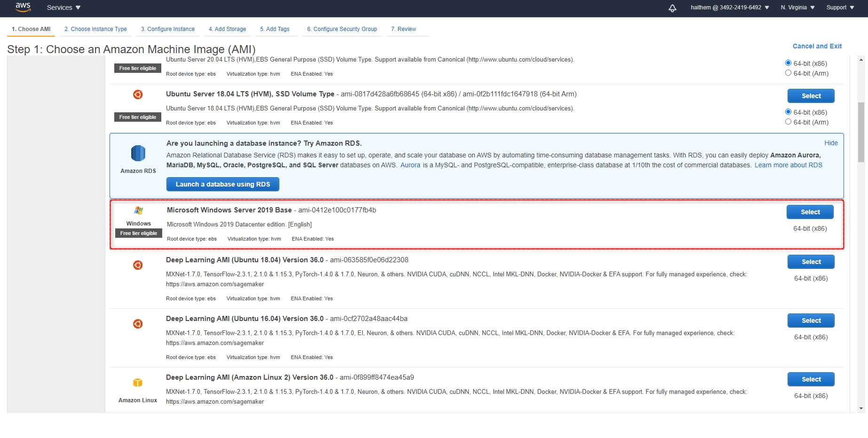Open Learn more about RDS link

[789, 165]
